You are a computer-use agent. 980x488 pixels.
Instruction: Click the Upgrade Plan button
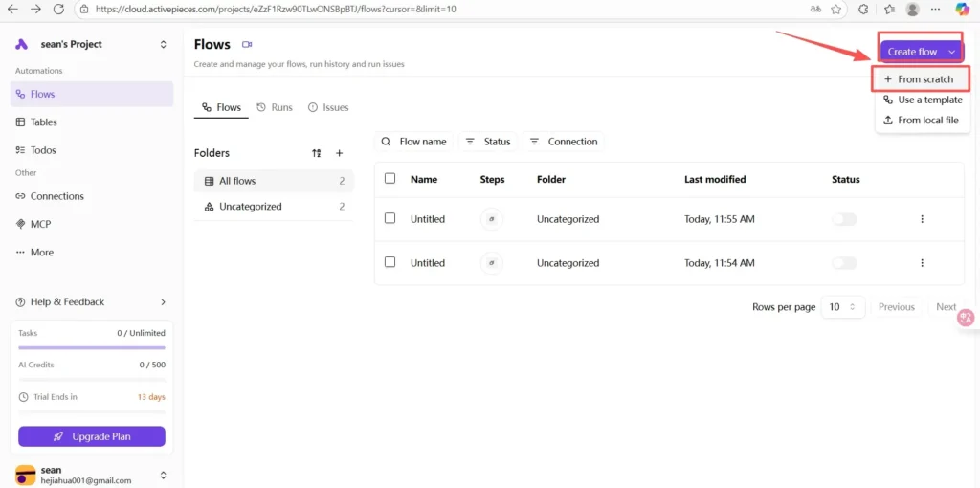[92, 436]
